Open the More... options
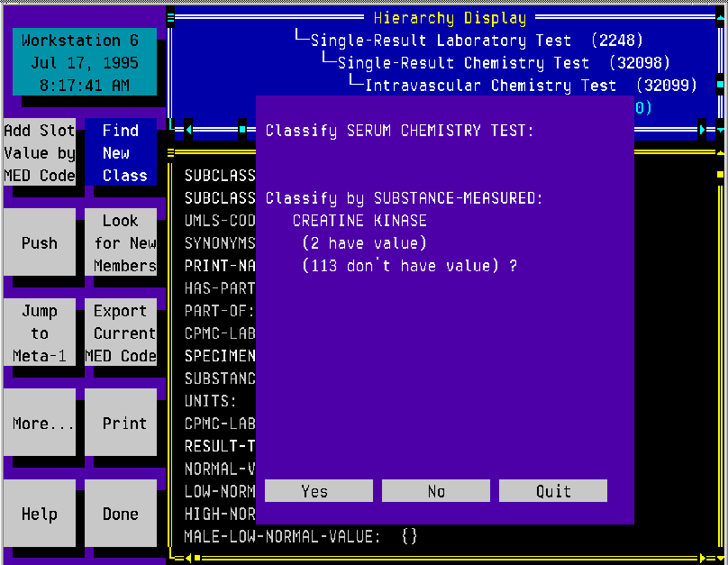This screenshot has width=728, height=565. pos(40,423)
